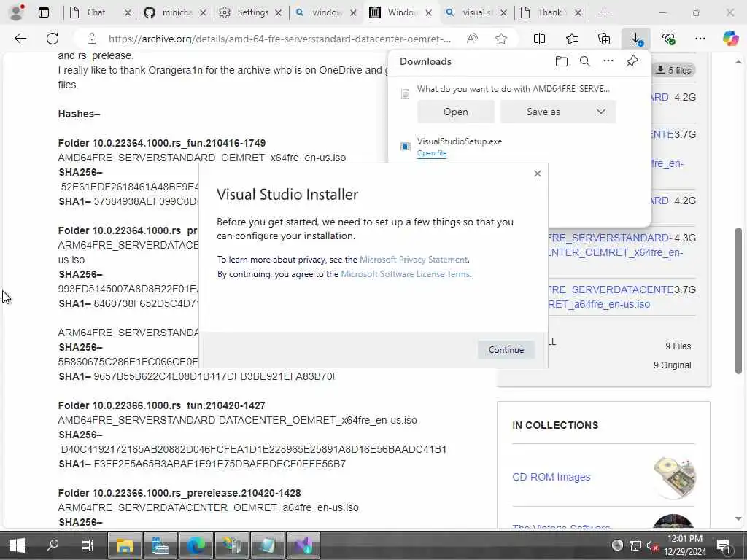747x560 pixels.
Task: Click the 9 Original files link
Action: 672,365
